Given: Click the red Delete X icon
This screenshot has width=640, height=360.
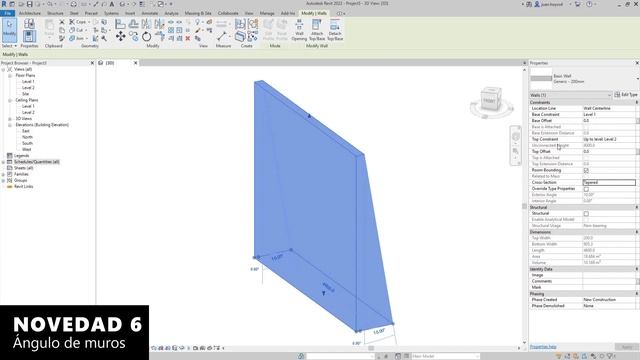Looking at the screenshot, I should click(x=188, y=38).
